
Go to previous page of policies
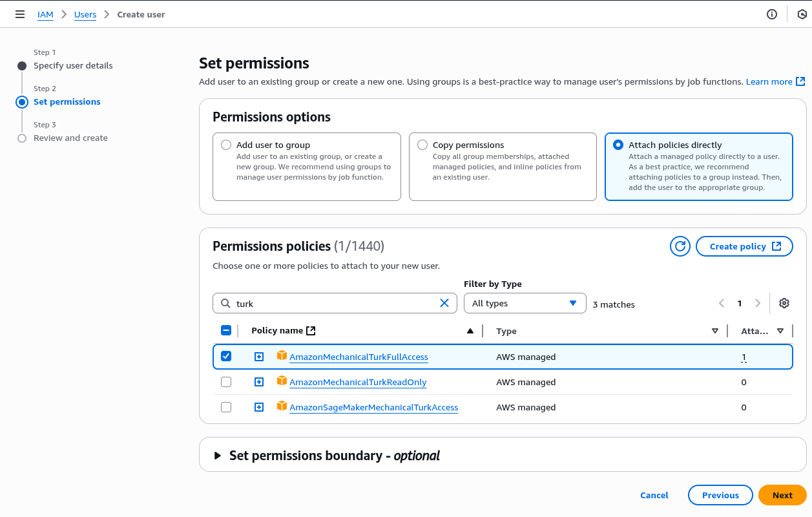[x=722, y=303]
